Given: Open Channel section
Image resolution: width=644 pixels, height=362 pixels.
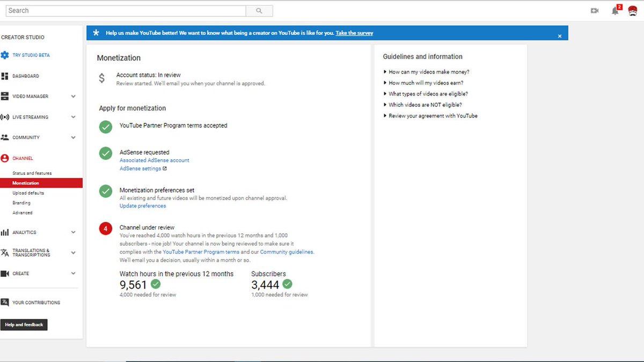Looking at the screenshot, I should (23, 158).
